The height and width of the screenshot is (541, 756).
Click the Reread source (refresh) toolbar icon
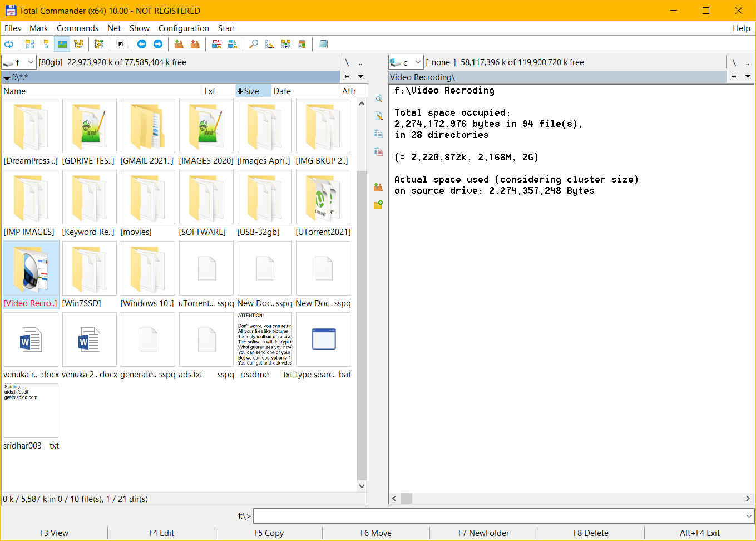click(9, 44)
